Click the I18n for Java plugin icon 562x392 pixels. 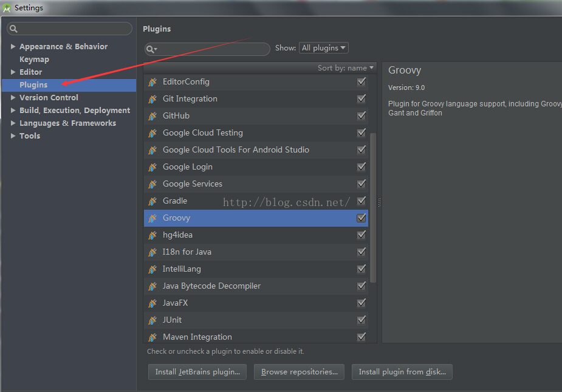point(152,252)
